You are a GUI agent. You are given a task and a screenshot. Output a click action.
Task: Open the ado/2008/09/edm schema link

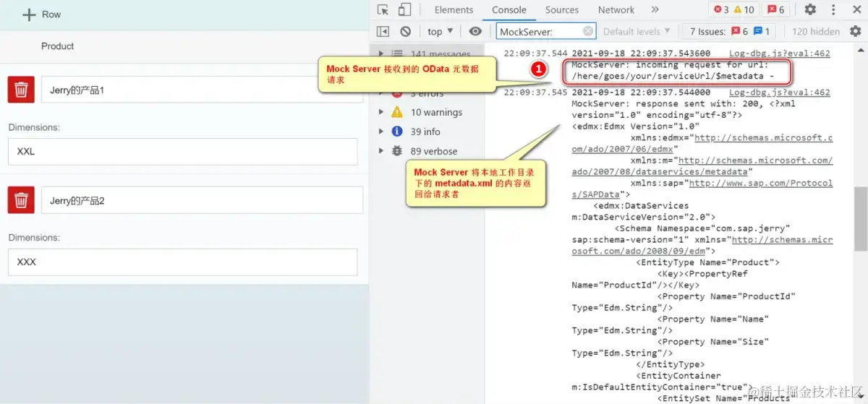click(702, 245)
